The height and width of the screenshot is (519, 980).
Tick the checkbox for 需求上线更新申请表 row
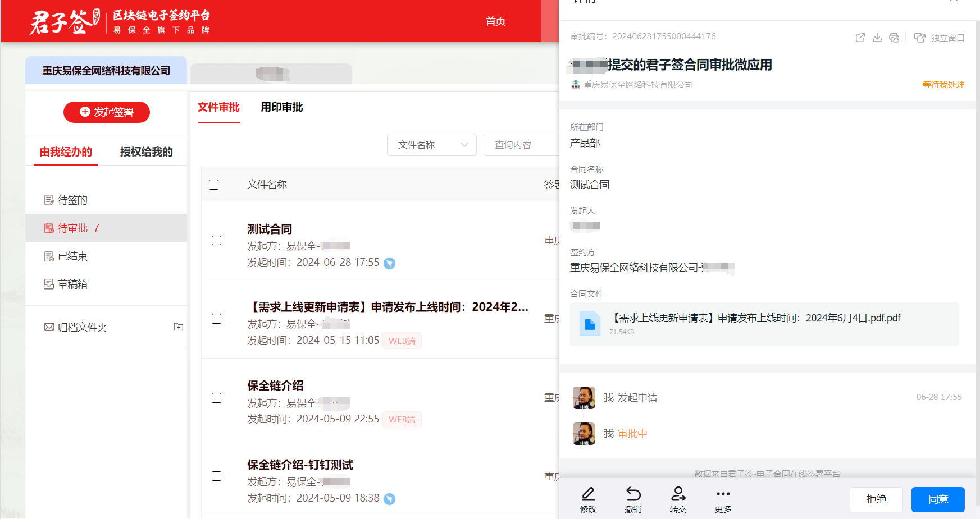click(x=217, y=319)
